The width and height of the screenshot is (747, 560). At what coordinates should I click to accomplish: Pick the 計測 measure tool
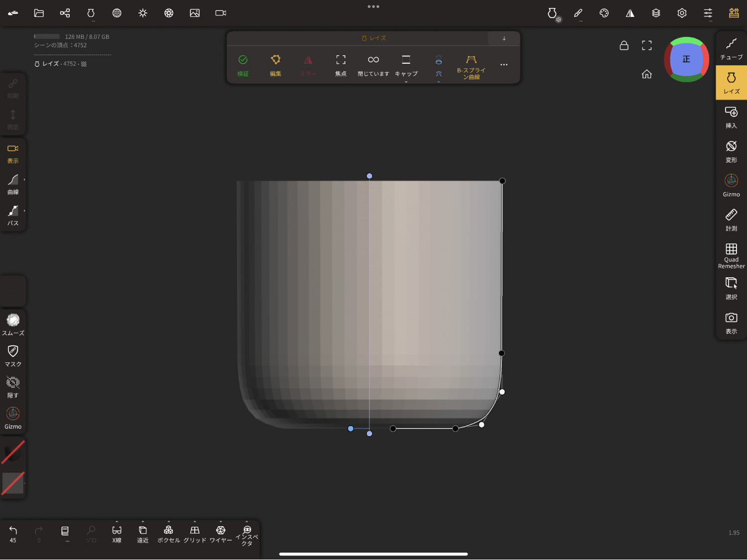click(x=731, y=220)
